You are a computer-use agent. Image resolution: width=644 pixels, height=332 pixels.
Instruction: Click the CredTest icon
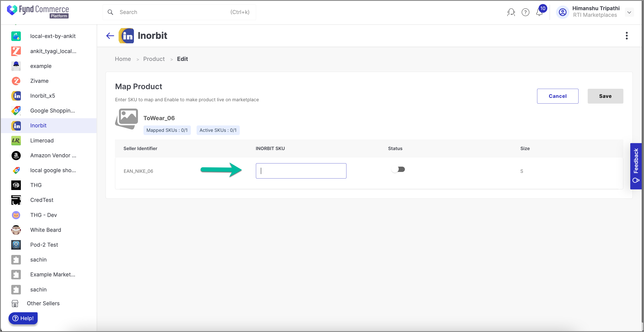point(16,200)
